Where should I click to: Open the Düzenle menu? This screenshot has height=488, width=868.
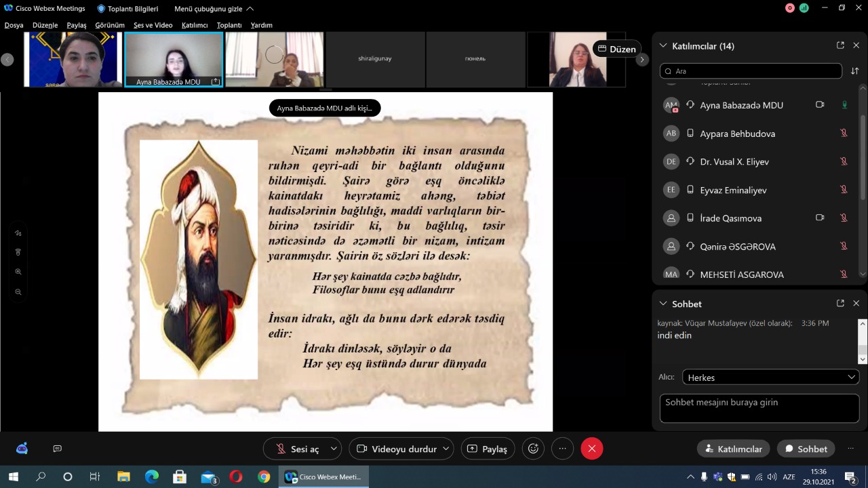[x=45, y=25]
